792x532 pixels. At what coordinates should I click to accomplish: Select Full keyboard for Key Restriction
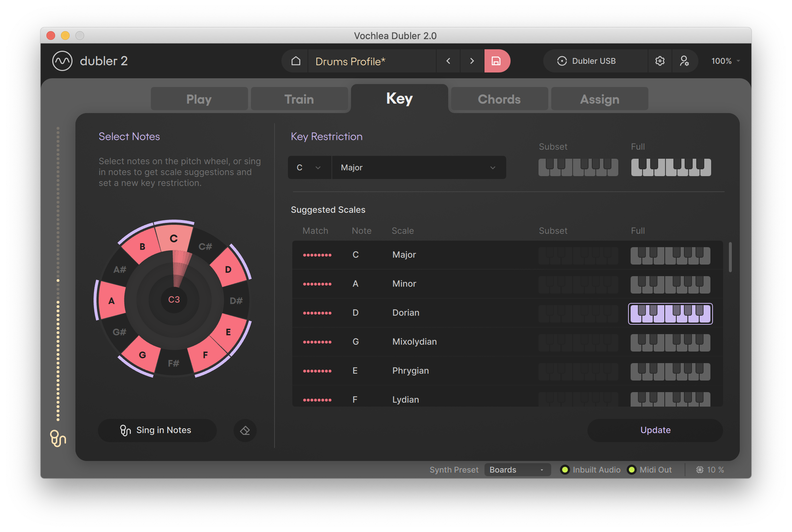point(671,167)
